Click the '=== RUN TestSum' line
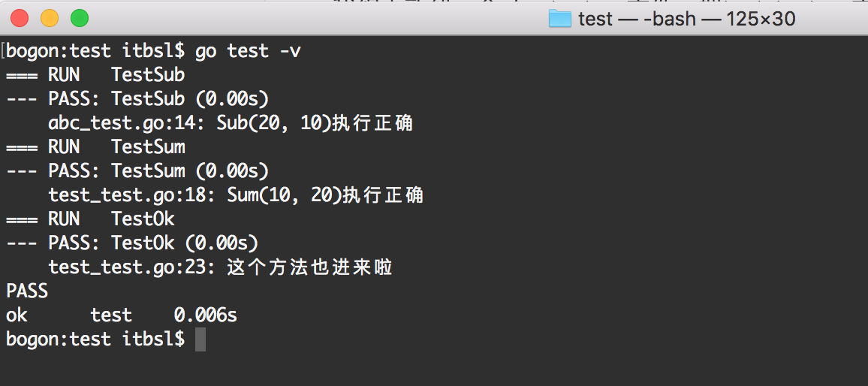The width and height of the screenshot is (868, 386). (x=95, y=146)
